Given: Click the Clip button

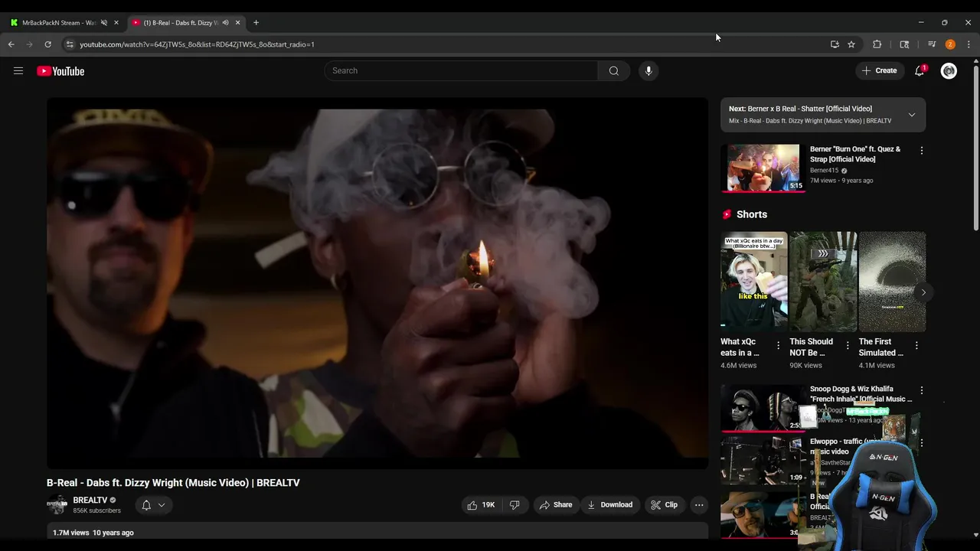Looking at the screenshot, I should coord(664,504).
